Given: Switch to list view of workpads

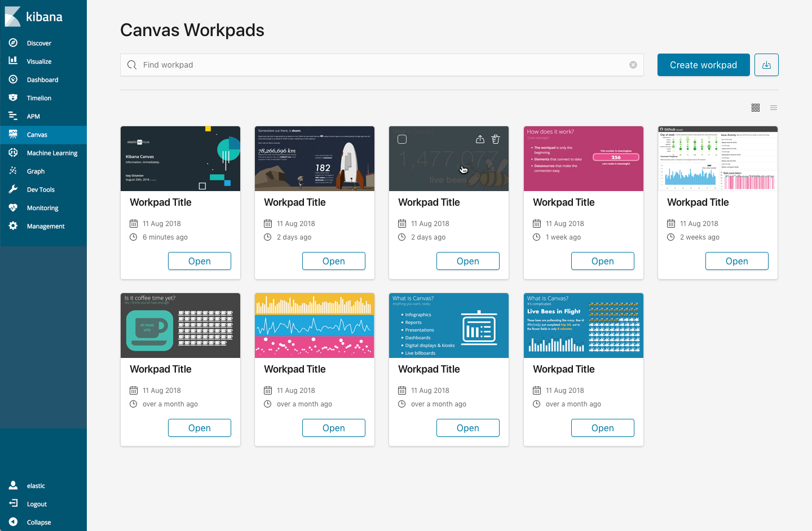Looking at the screenshot, I should [x=774, y=107].
